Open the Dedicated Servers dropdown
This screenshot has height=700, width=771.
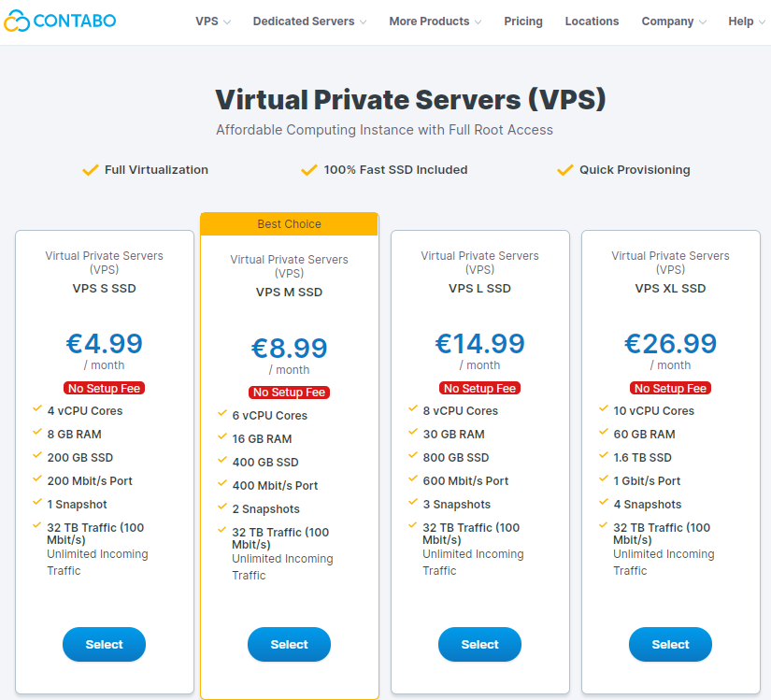[x=309, y=21]
